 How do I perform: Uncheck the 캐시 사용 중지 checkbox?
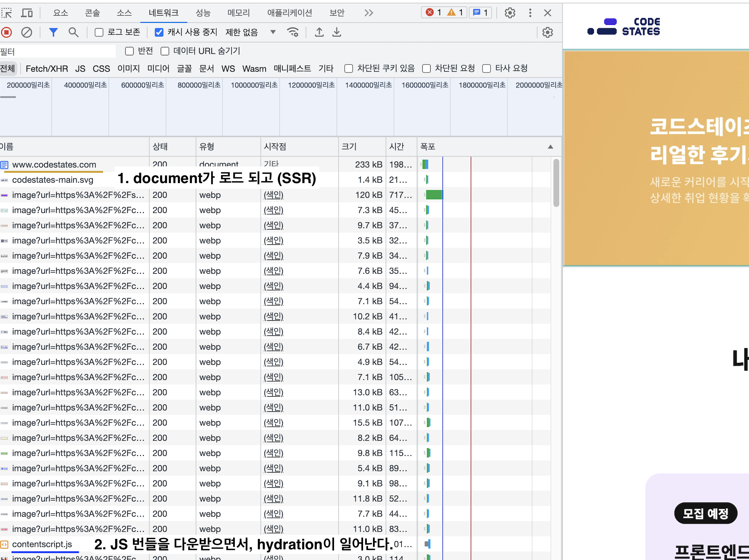(159, 32)
